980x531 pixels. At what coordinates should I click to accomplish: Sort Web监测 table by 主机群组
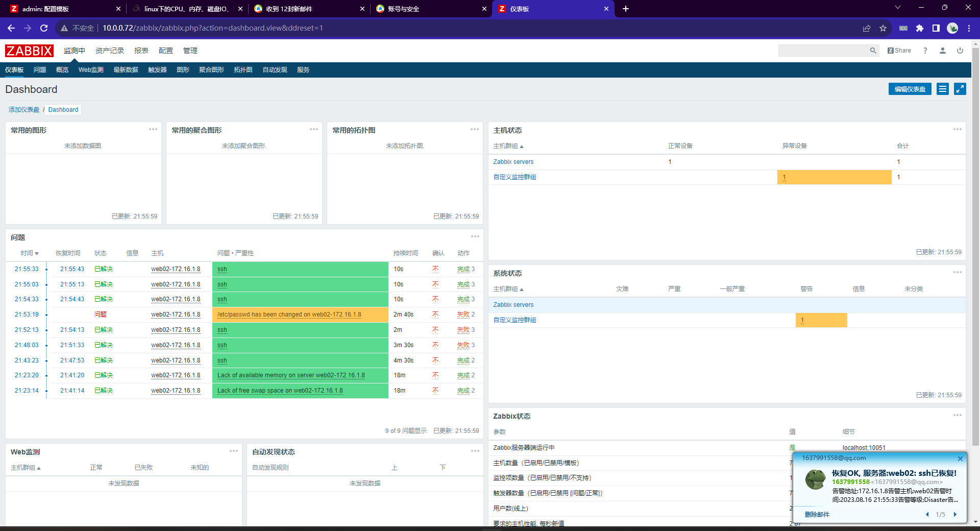click(26, 468)
